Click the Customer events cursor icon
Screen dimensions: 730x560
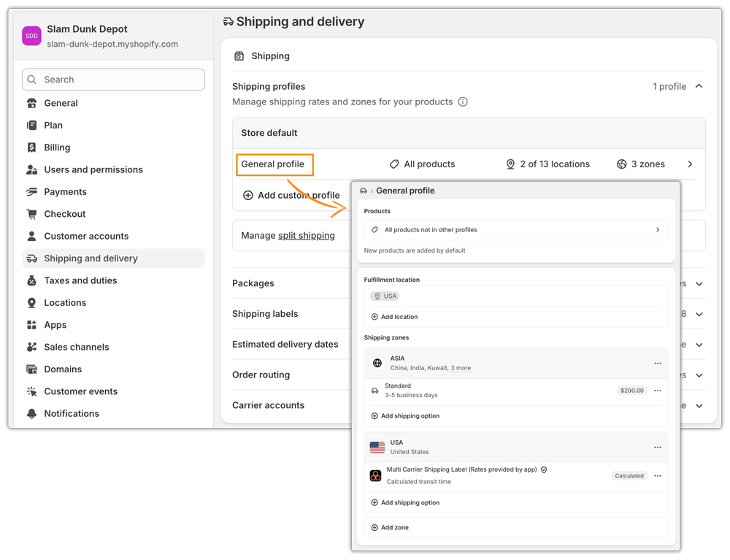[31, 391]
